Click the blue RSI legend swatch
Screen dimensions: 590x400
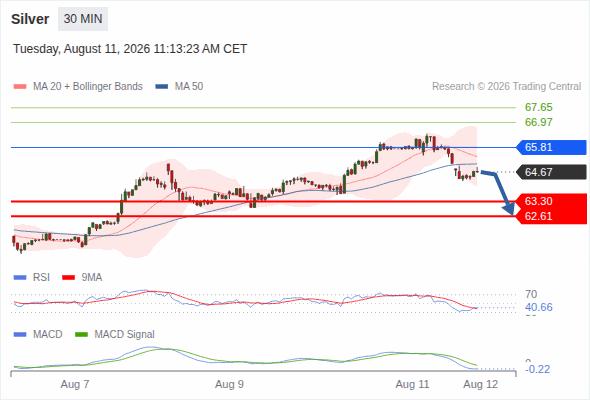point(20,278)
